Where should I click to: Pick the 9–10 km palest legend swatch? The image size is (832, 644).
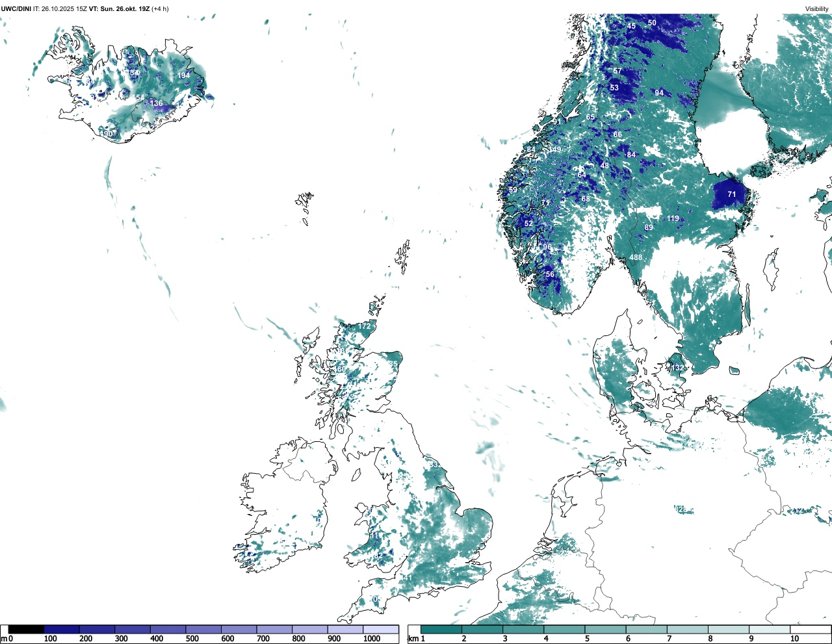[769, 629]
